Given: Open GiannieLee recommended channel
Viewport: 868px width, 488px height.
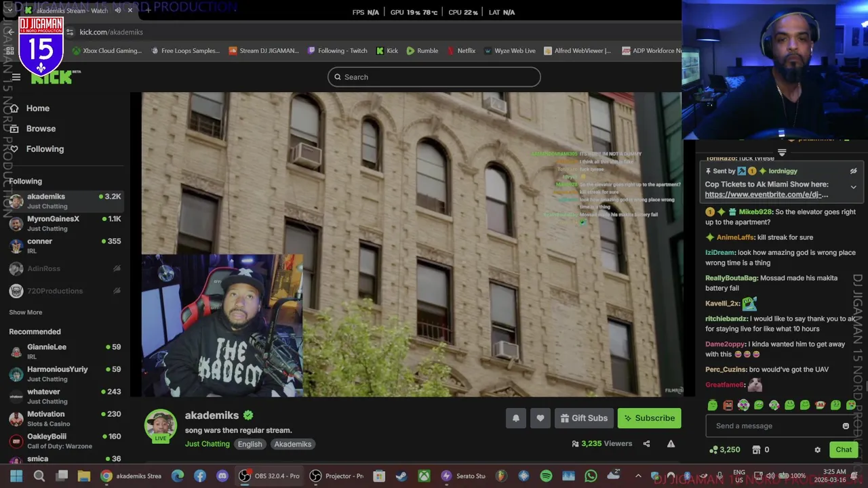Looking at the screenshot, I should click(x=65, y=352).
